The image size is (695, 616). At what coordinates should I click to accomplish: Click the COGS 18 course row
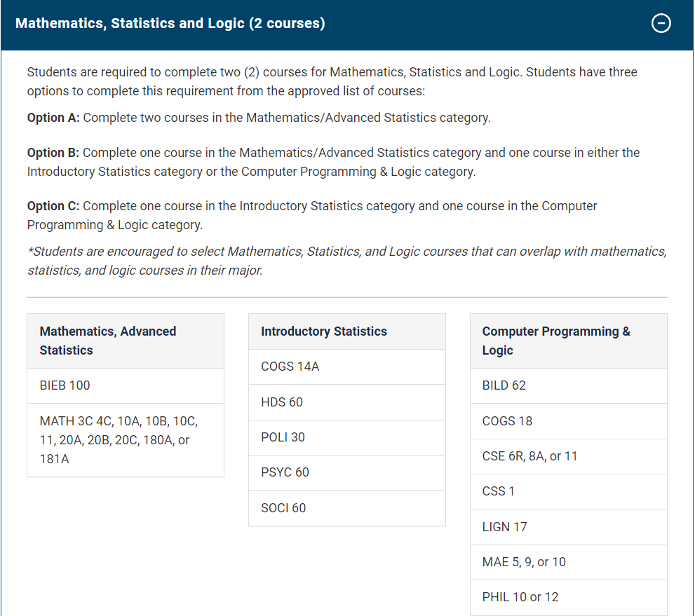tap(507, 421)
